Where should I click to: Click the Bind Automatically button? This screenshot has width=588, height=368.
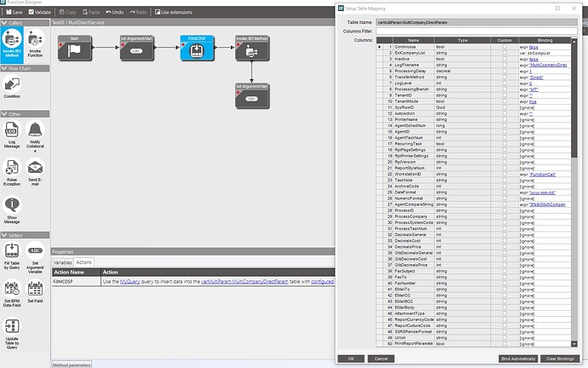518,359
